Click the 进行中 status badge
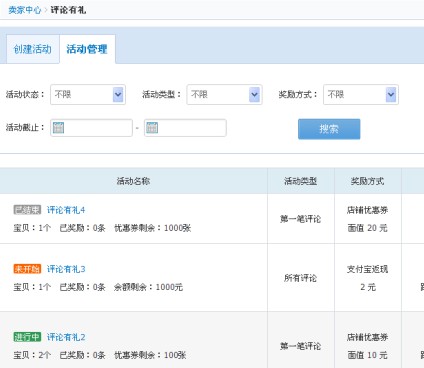The height and width of the screenshot is (368, 424). tap(27, 337)
